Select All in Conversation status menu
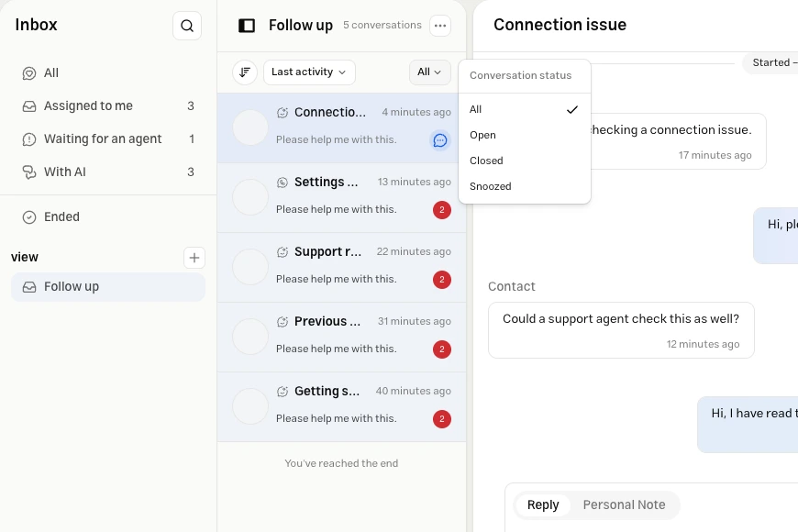 coord(524,109)
